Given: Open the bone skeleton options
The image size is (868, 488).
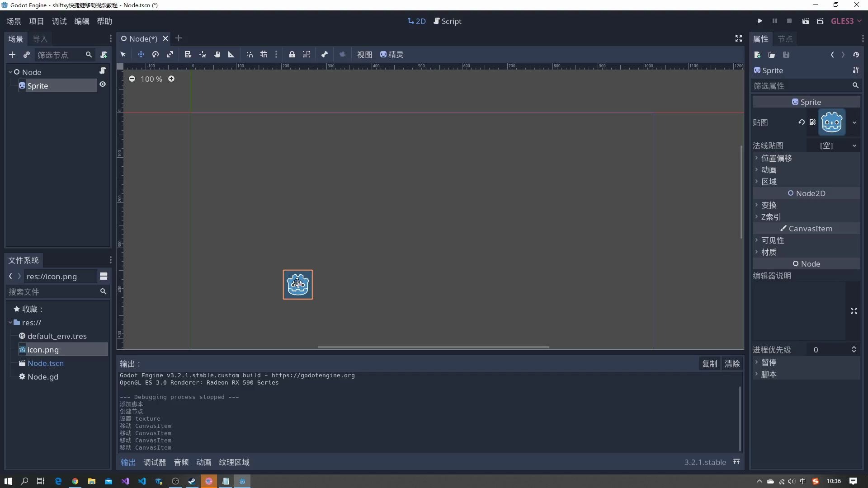Looking at the screenshot, I should [x=325, y=55].
